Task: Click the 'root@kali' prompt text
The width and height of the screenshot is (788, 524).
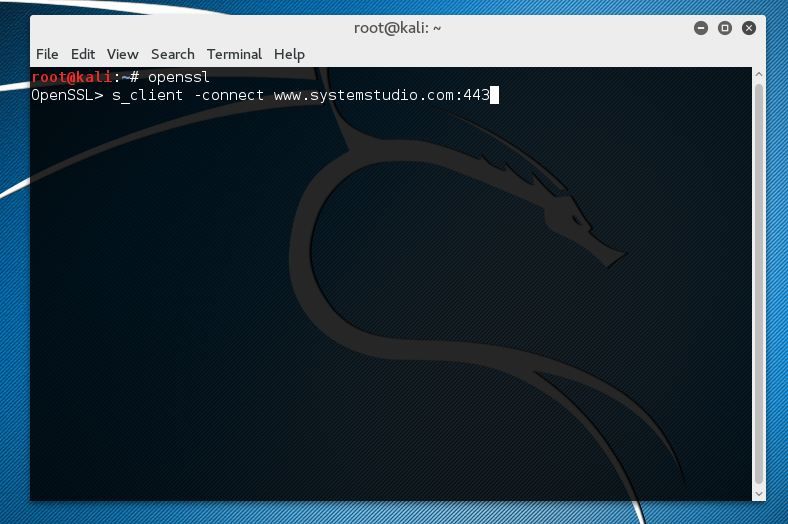Action: tap(71, 77)
